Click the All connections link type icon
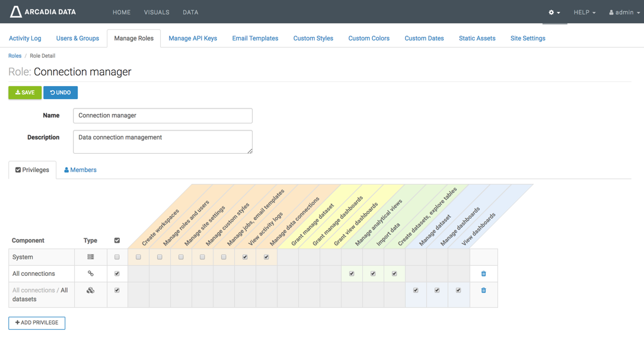 pos(91,274)
